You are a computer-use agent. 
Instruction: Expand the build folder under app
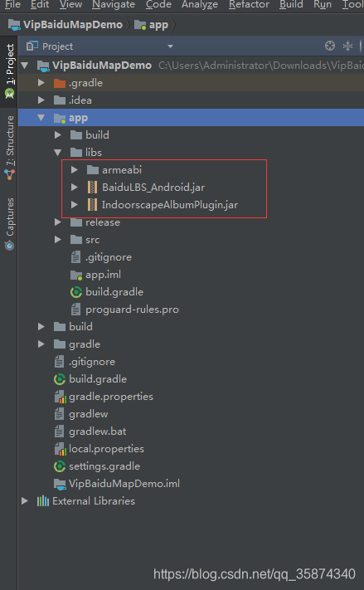pyautogui.click(x=57, y=135)
